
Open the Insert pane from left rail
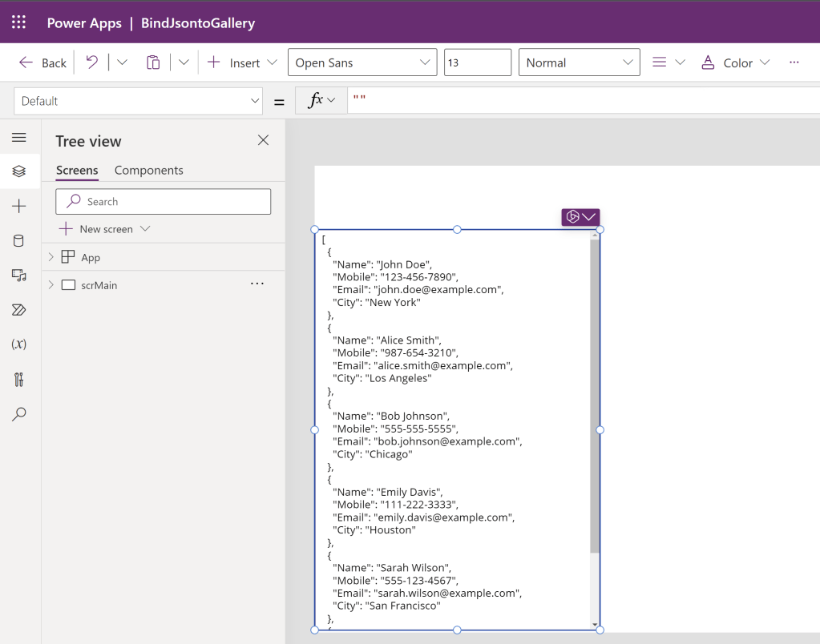coord(19,205)
